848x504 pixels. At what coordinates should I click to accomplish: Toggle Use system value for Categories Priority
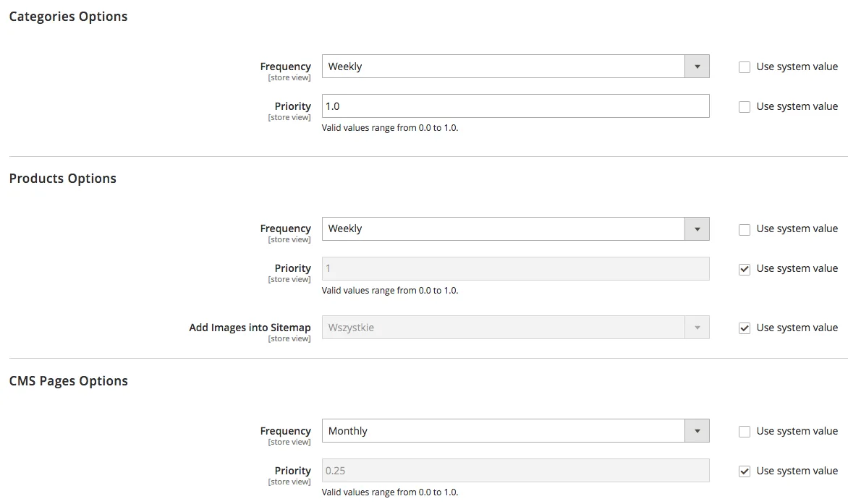745,107
